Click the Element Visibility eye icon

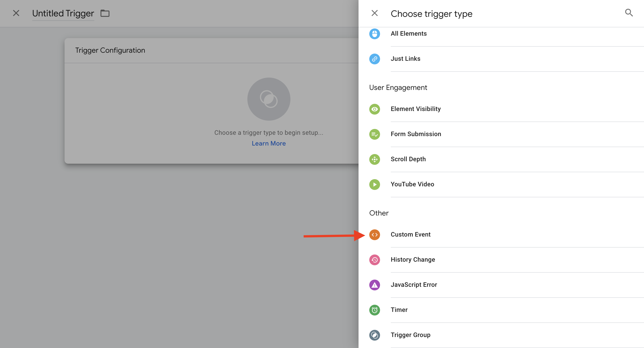coord(374,109)
